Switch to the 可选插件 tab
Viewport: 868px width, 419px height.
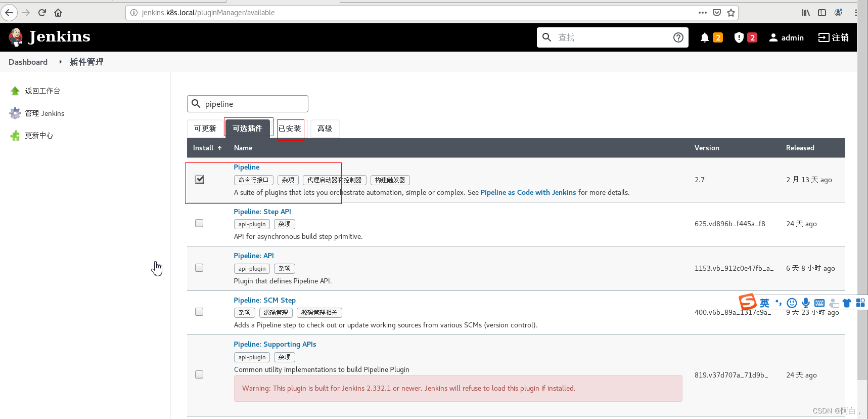click(247, 129)
